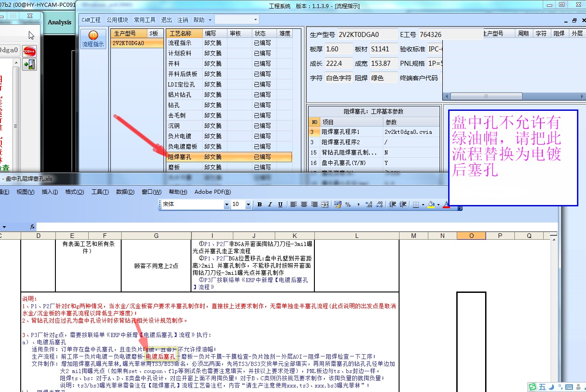Center text in Excel toolbar

pyautogui.click(x=304, y=204)
